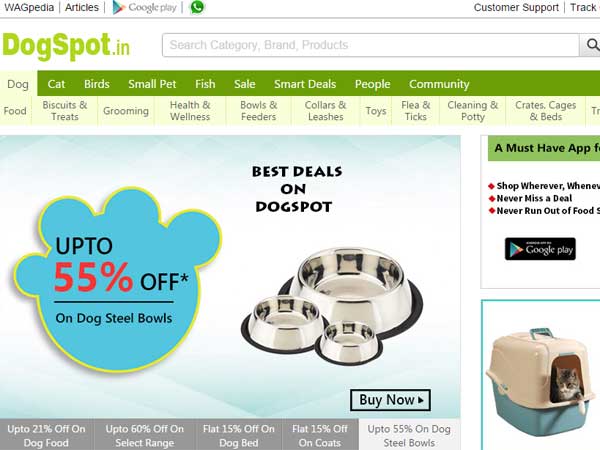Tap the Google play app badge
The width and height of the screenshot is (600, 450).
pyautogui.click(x=540, y=249)
